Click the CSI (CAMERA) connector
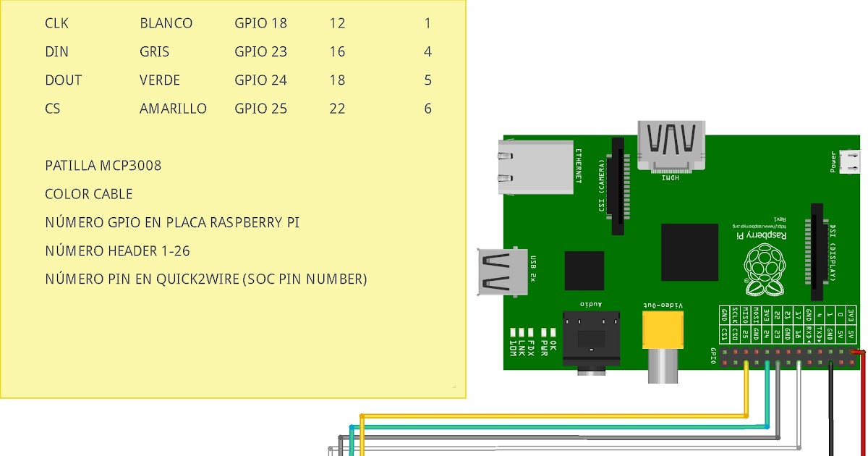868x456 pixels. pyautogui.click(x=618, y=186)
